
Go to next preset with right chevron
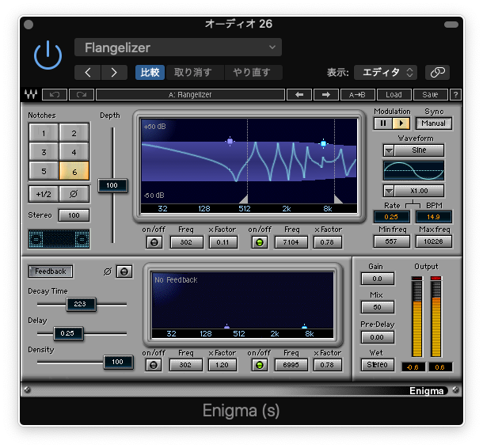(x=114, y=72)
